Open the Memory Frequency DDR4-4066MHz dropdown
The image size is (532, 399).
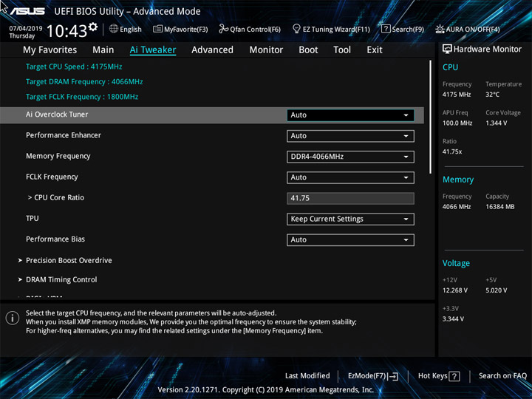(x=350, y=157)
